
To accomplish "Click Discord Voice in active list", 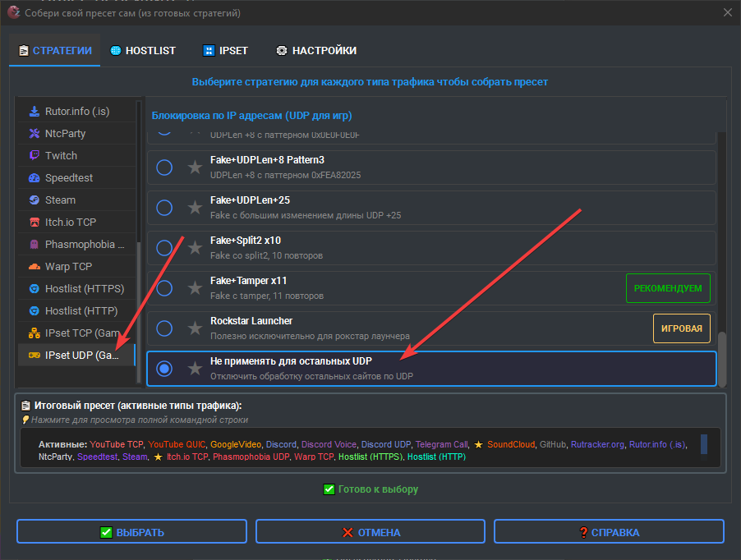I will 329,444.
